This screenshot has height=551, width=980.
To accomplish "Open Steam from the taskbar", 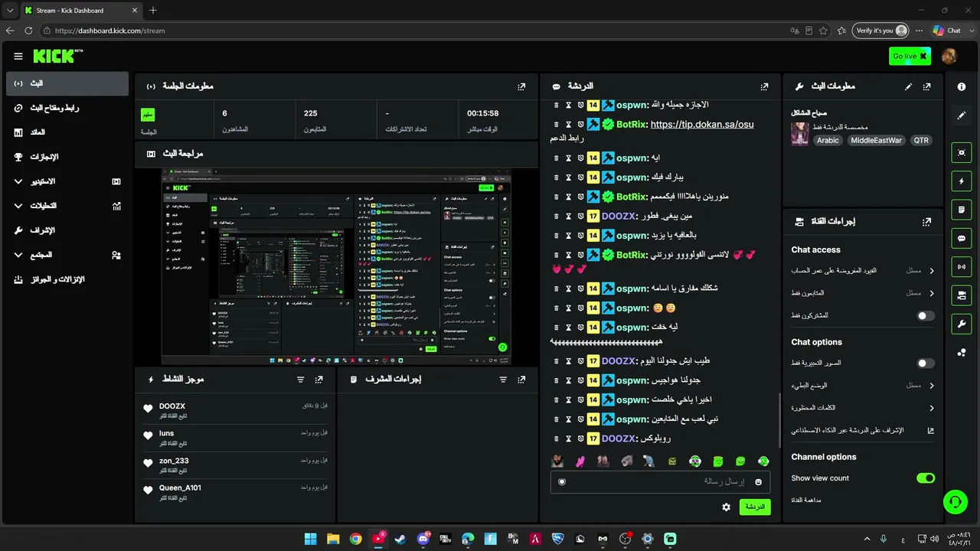I will click(400, 539).
